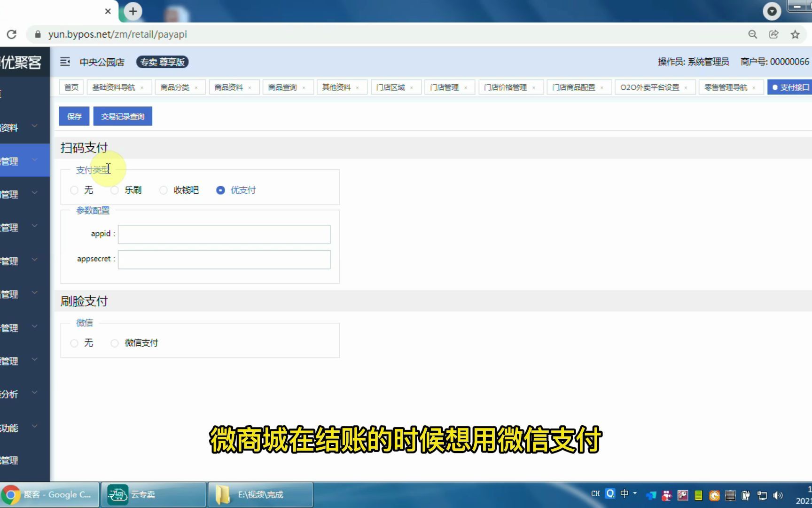The height and width of the screenshot is (508, 812).
Task: Click the 交易记录查询 button
Action: (x=123, y=116)
